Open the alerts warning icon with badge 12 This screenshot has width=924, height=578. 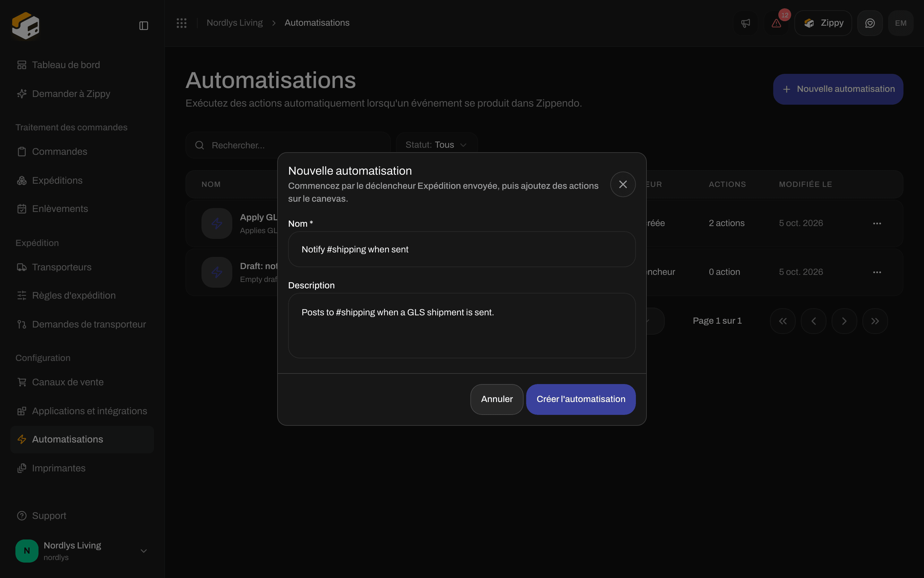(776, 23)
